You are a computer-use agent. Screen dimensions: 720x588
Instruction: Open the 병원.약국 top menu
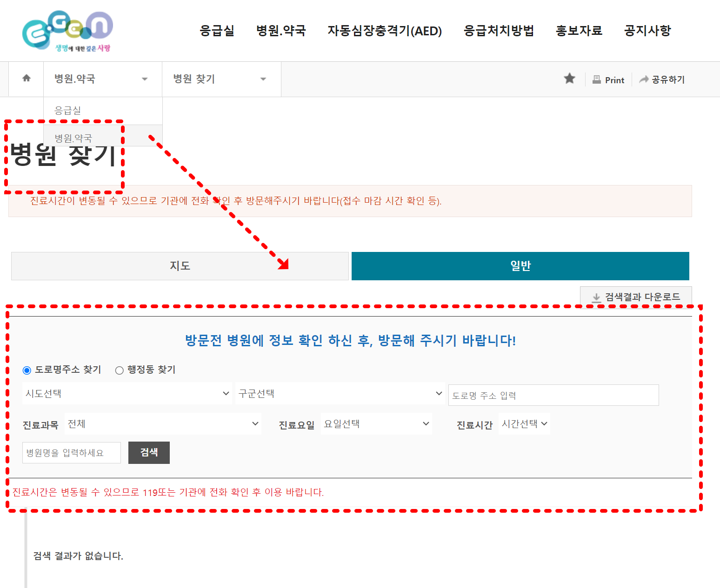coord(281,31)
